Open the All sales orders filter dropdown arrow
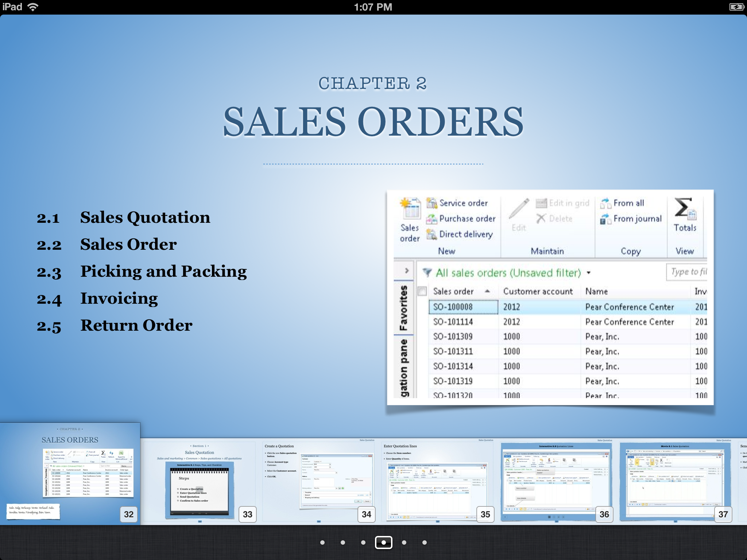The height and width of the screenshot is (560, 747). [589, 273]
